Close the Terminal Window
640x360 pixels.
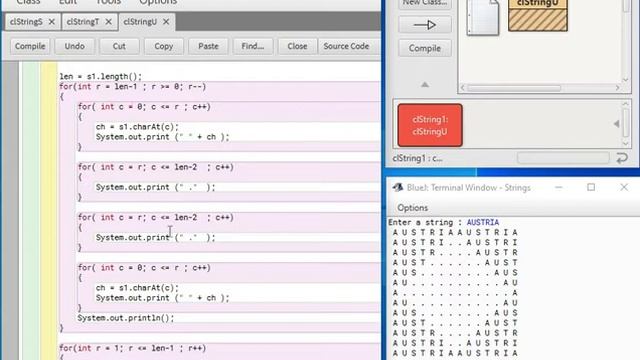coord(624,187)
